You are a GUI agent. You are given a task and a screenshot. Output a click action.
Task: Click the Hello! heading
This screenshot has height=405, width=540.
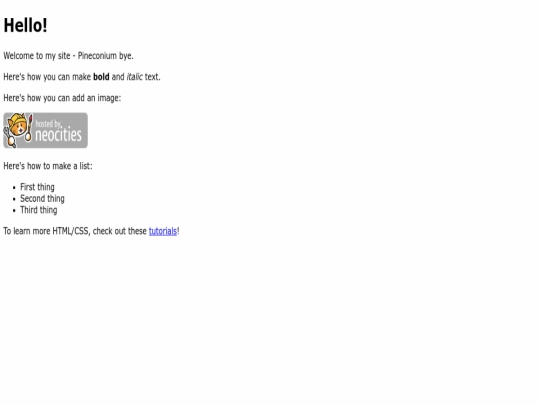coord(25,25)
